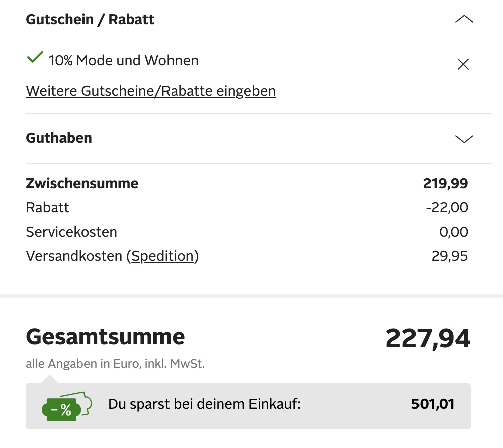Image resolution: width=503 pixels, height=448 pixels.
Task: Open Weitere Gutscheine/Rabatte eingeben link
Action: pos(150,91)
